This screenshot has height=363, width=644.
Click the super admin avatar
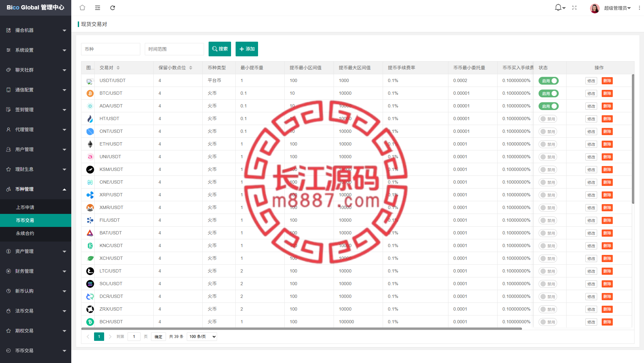pos(595,8)
